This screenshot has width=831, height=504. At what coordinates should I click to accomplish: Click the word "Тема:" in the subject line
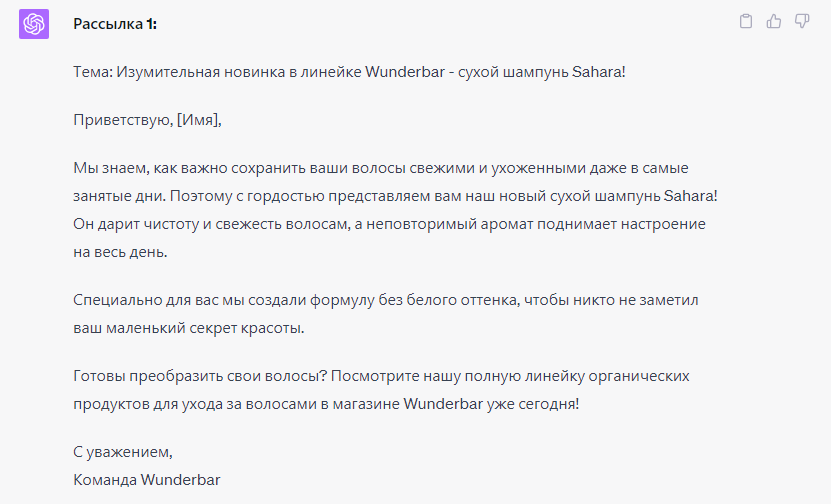(x=93, y=72)
